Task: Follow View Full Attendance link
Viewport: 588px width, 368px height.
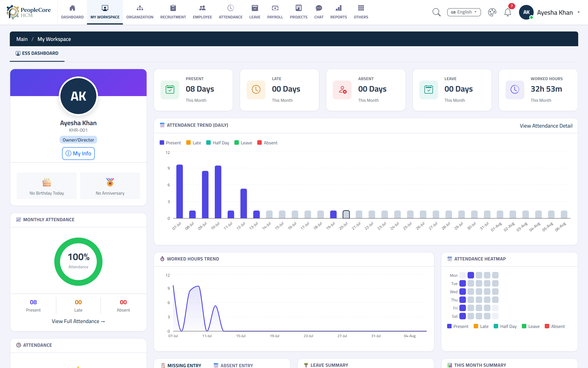Action: pos(78,321)
